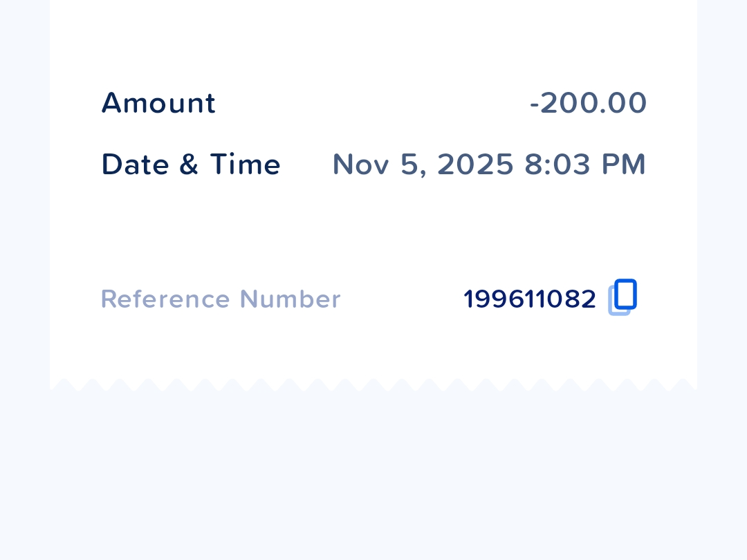This screenshot has width=747, height=560.
Task: Click the word Date in the label
Action: click(x=135, y=165)
